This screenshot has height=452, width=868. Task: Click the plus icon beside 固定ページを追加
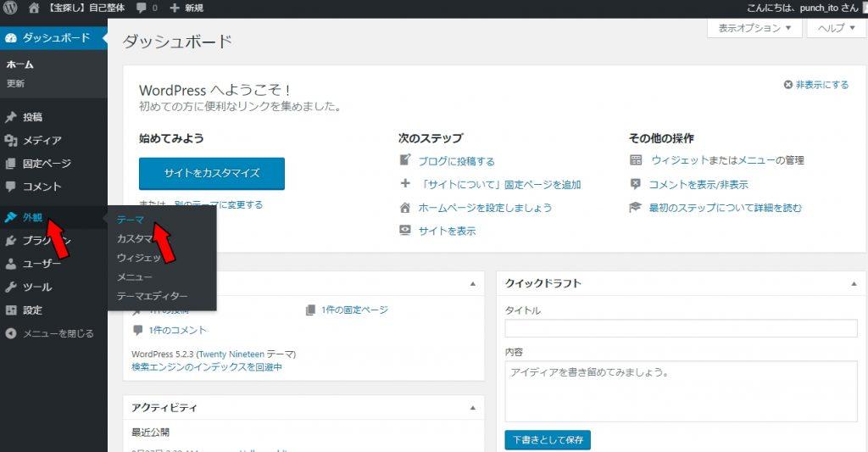pos(405,183)
